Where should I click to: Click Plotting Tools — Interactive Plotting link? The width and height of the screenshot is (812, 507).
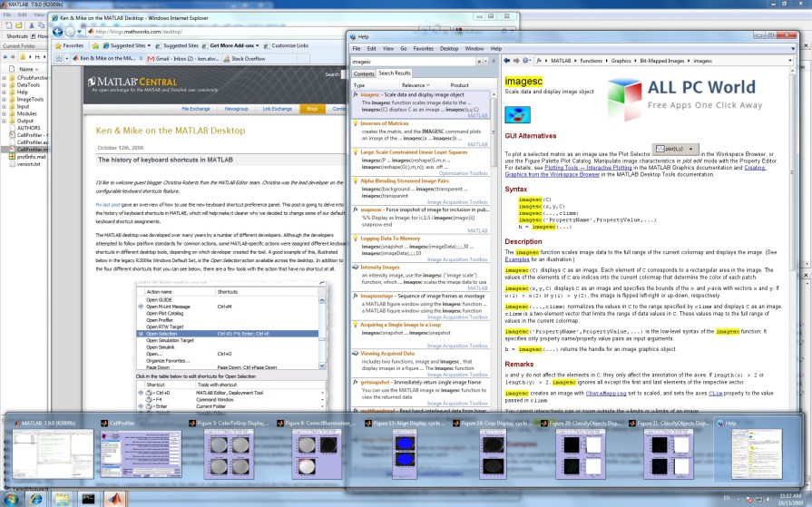pyautogui.click(x=588, y=168)
